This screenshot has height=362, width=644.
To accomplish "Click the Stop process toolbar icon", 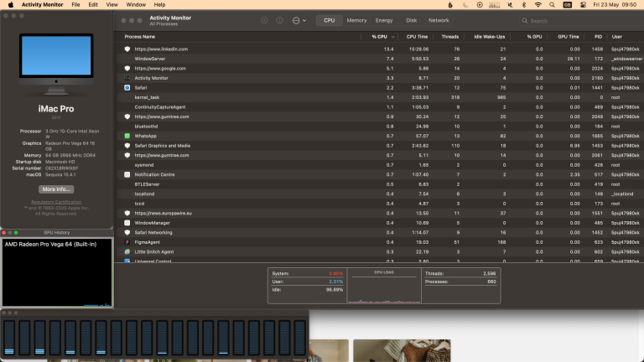I will (265, 20).
